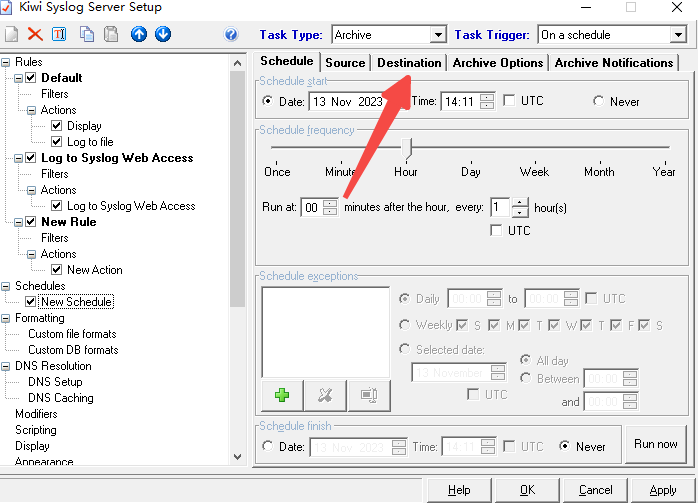Screen dimensions: 698x503
Task: Switch to the Destination tab
Action: (x=409, y=63)
